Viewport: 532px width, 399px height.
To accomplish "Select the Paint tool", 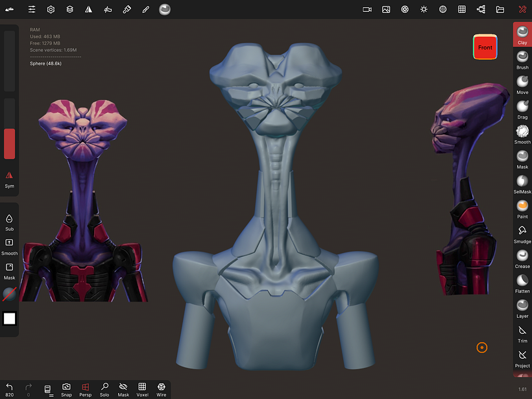I will [x=522, y=207].
